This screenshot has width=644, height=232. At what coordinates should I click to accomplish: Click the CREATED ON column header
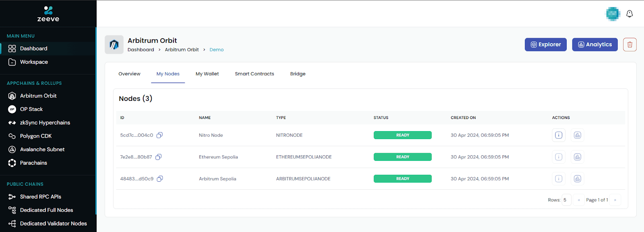463,118
